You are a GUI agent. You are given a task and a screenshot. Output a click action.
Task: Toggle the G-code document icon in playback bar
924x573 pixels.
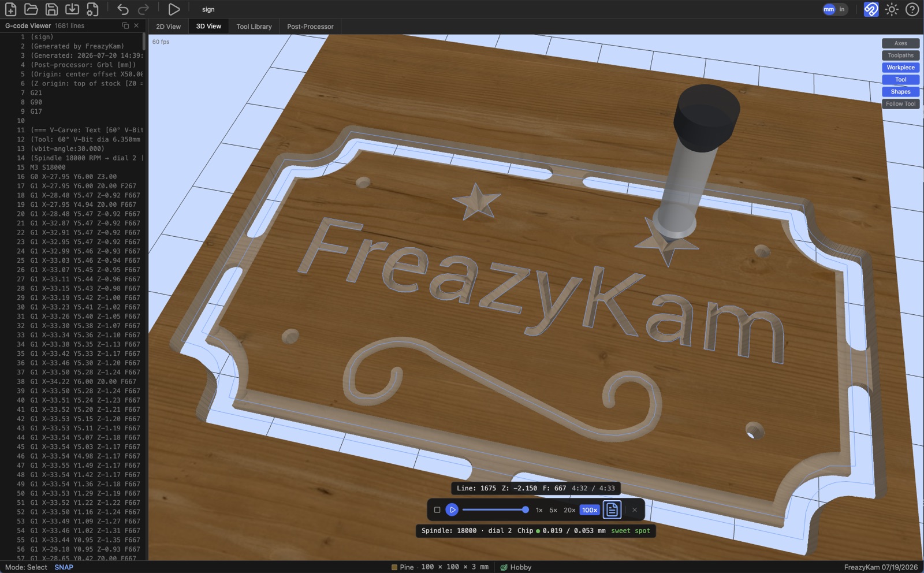[612, 509]
